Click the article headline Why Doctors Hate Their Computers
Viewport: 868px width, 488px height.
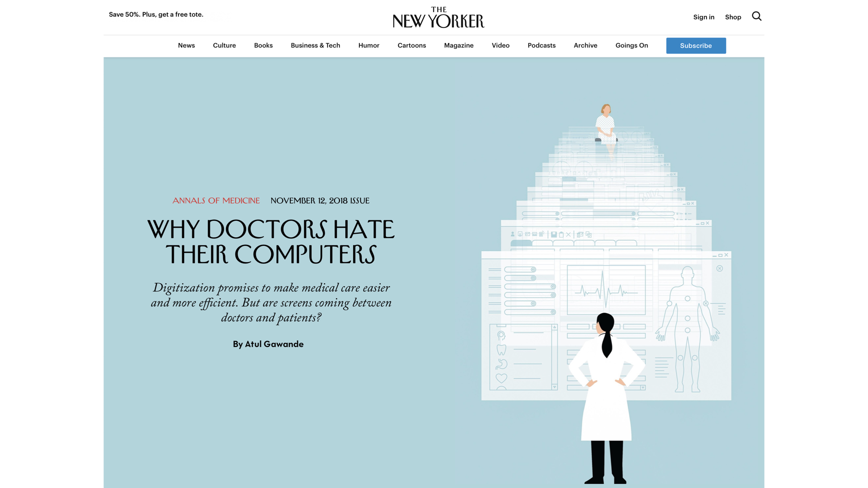[x=271, y=242]
